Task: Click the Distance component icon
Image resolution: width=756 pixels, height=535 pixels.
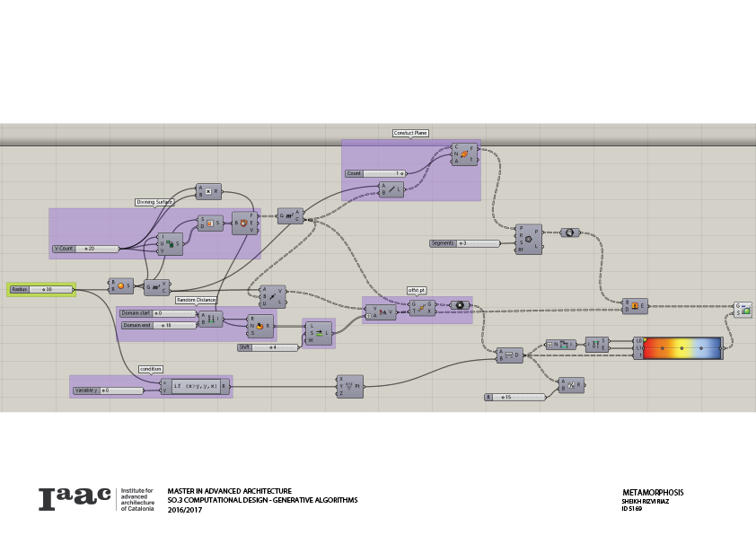Action: 509,355
